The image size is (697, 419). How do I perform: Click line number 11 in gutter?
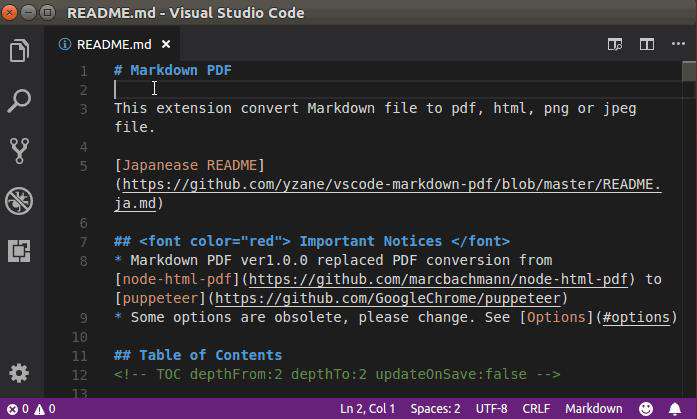pos(80,356)
